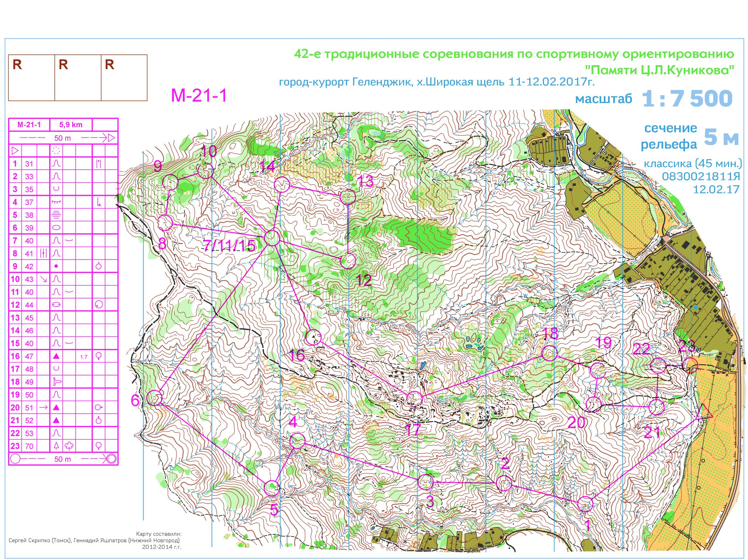Click control code 70 in row 23
This screenshot has width=748, height=560.
pos(29,446)
